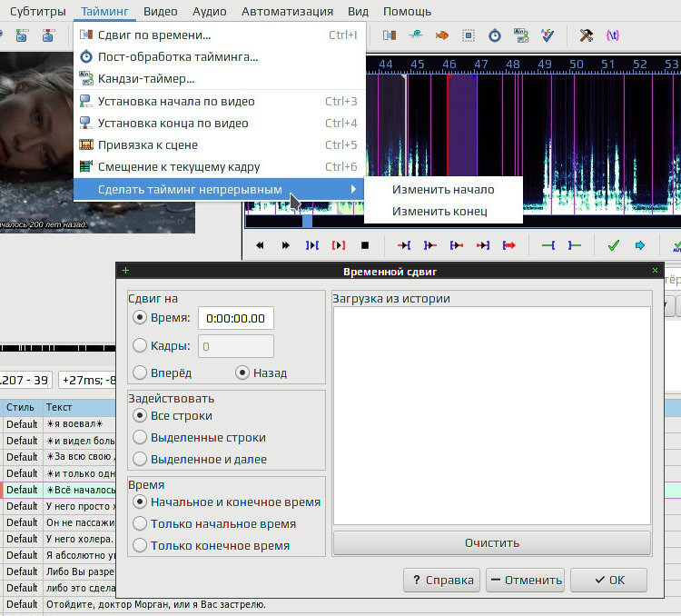Choose Сдвиг по времени menu entry
Viewport: 681px width, 616px height.
click(x=220, y=35)
